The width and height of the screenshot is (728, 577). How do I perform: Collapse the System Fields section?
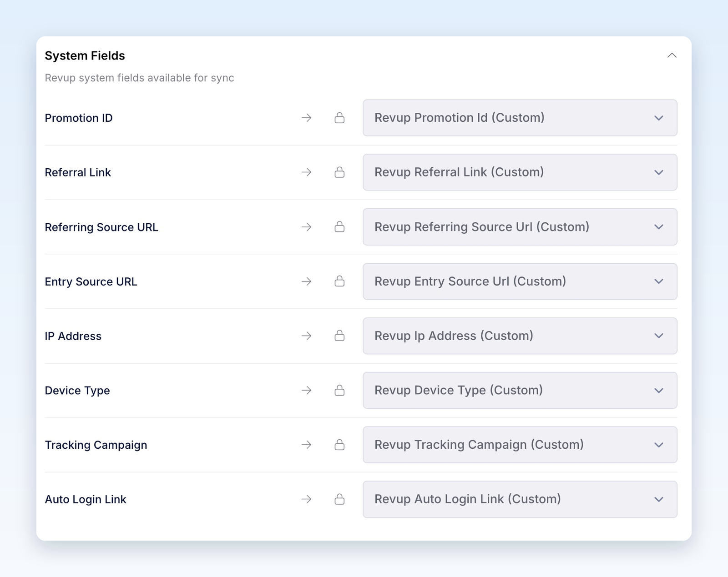pos(672,55)
